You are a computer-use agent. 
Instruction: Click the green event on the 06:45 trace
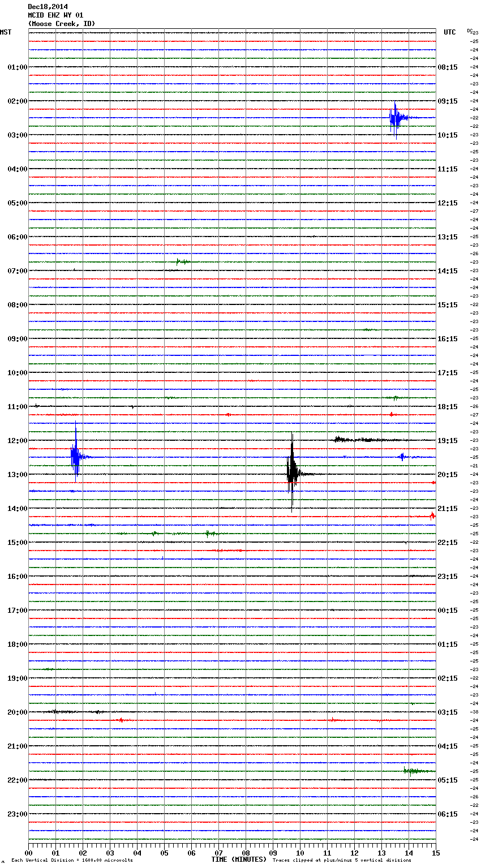pyautogui.click(x=183, y=261)
